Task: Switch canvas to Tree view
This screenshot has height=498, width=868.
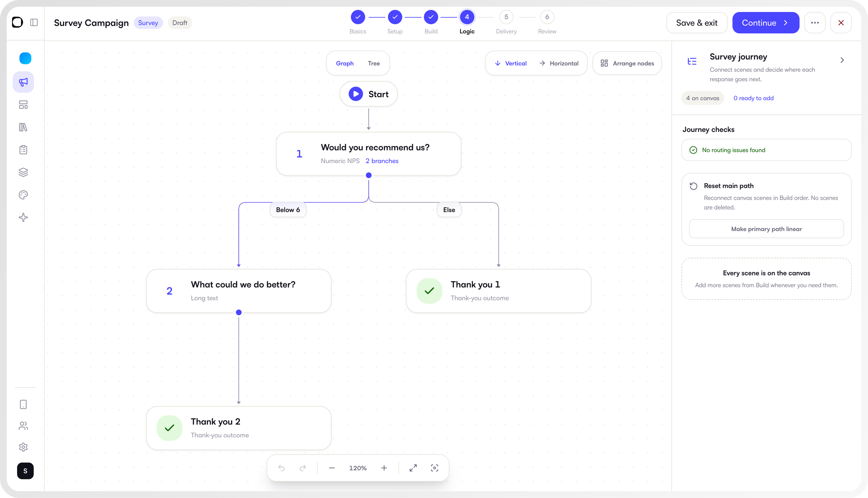Action: pos(374,63)
